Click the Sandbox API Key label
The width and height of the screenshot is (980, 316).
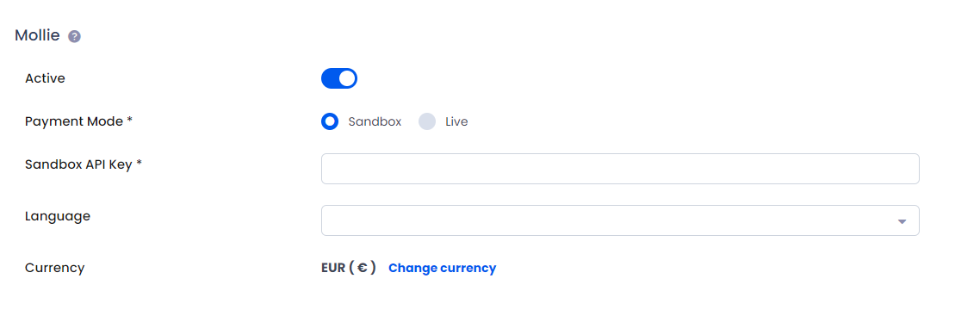click(84, 164)
